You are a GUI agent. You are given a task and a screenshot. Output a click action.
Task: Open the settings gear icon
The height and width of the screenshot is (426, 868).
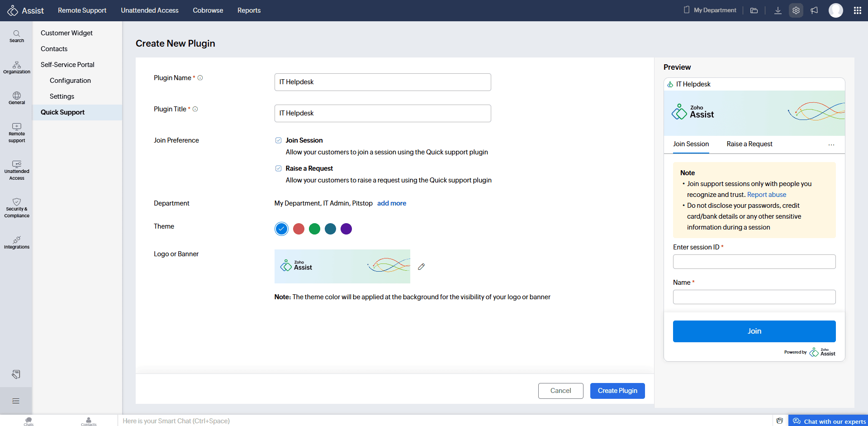click(796, 10)
